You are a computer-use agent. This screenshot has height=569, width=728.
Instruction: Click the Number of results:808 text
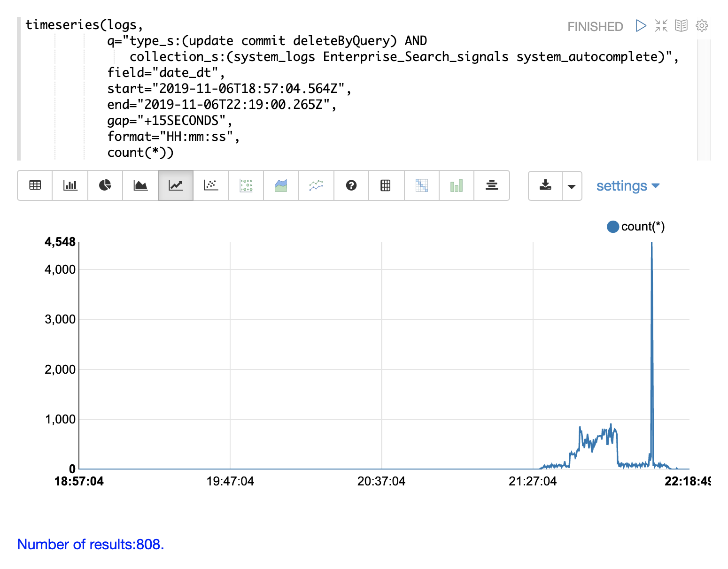click(91, 544)
